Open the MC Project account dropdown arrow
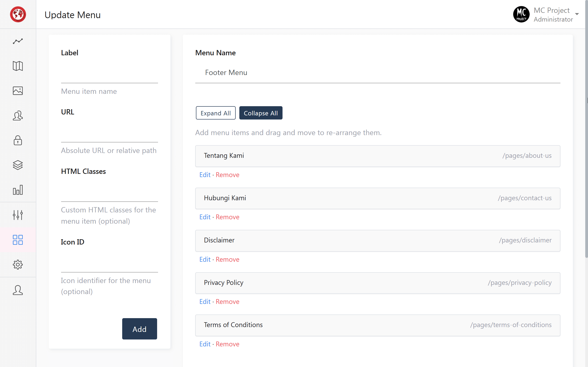The width and height of the screenshot is (588, 367). (577, 14)
